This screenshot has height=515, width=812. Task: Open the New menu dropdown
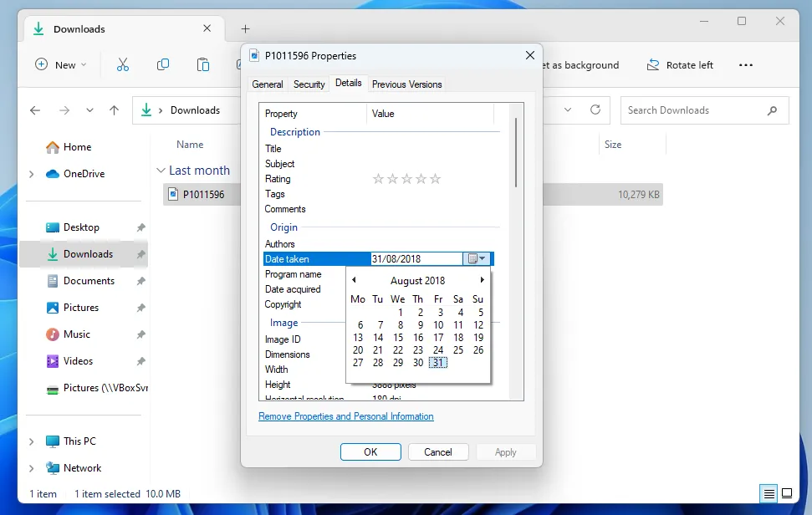59,64
